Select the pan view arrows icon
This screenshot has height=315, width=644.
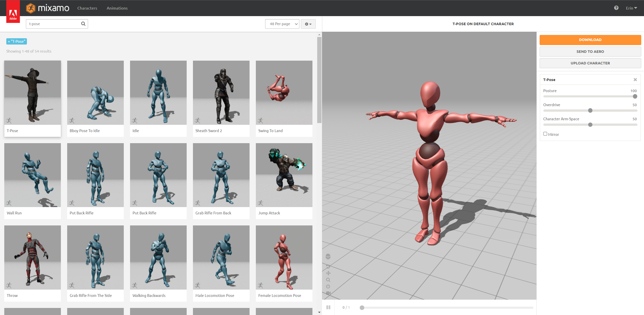(x=328, y=273)
